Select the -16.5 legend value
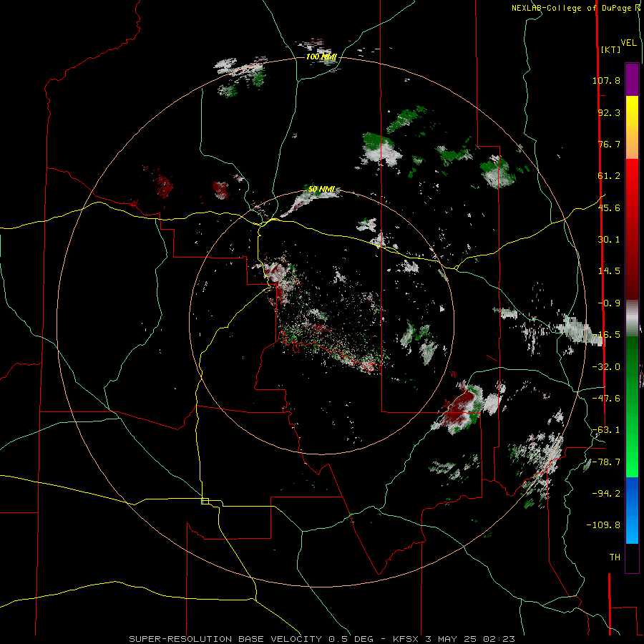644x644 pixels. click(606, 335)
